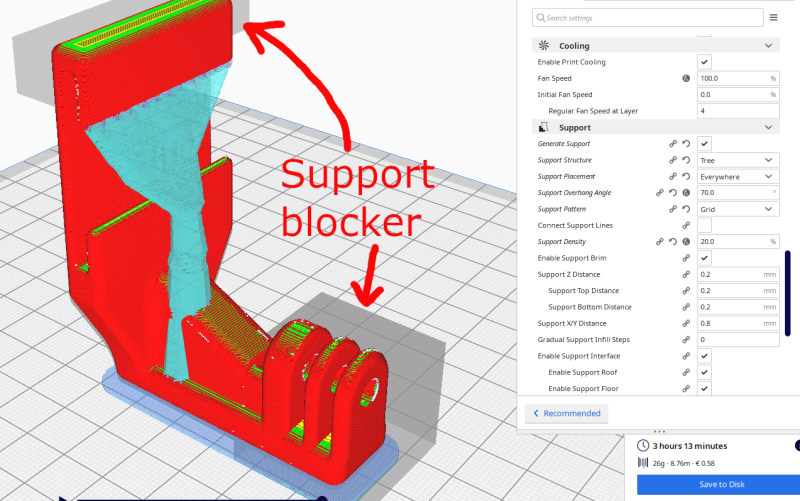800x501 pixels.
Task: Click the formula icon beside Support Density
Action: point(686,242)
